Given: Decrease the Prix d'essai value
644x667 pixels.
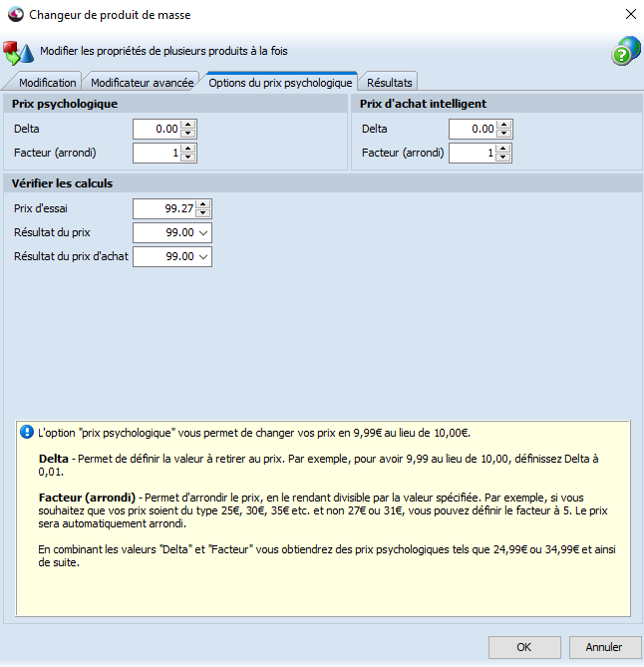Looking at the screenshot, I should tap(203, 213).
